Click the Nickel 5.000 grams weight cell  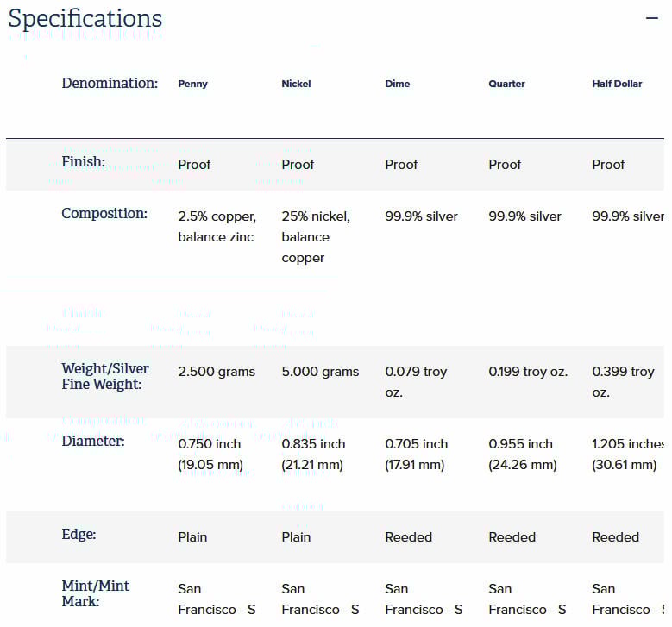point(320,372)
